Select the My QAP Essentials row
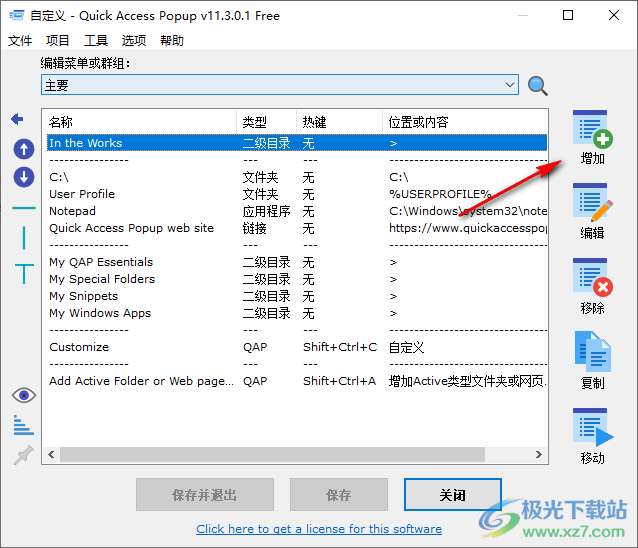638x548 pixels. 297,262
